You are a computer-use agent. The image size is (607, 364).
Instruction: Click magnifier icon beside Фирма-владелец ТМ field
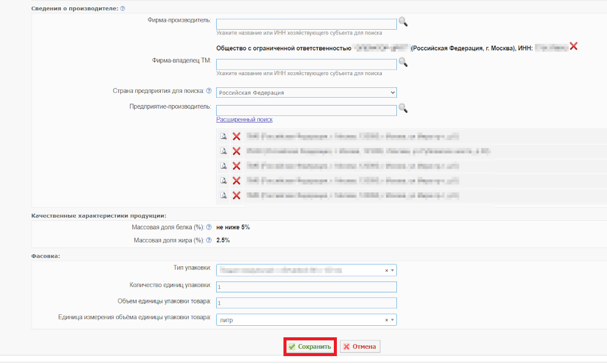pos(403,62)
